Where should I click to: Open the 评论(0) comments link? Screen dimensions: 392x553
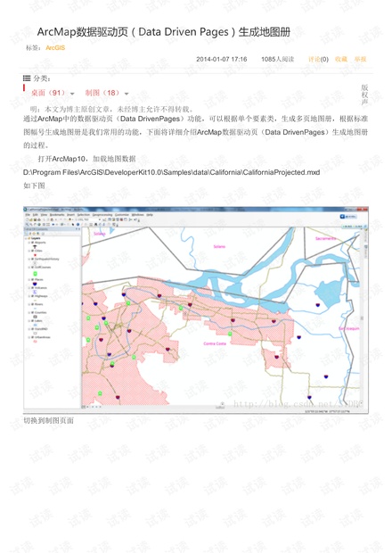318,59
